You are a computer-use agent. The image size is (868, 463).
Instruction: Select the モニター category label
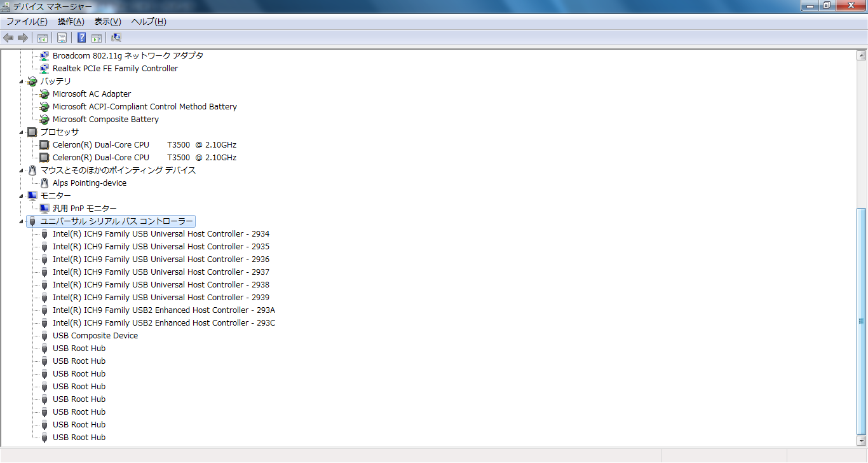[x=56, y=195]
